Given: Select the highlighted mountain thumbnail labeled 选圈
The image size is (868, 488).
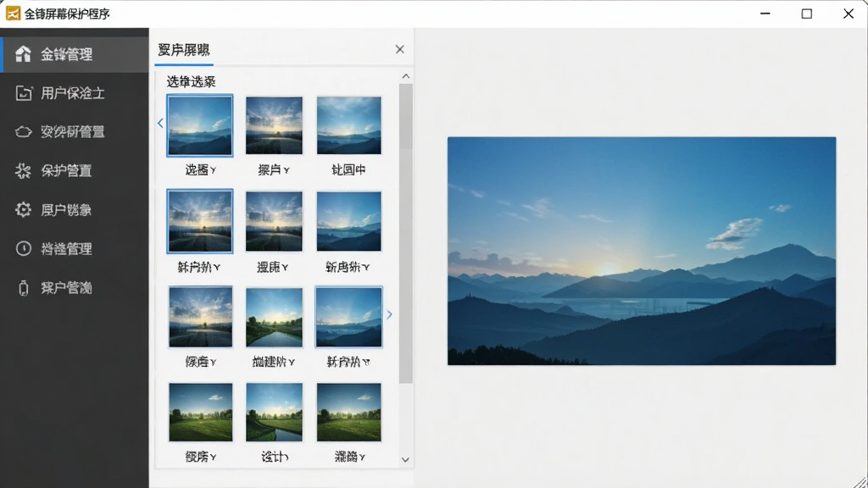Looking at the screenshot, I should tap(200, 125).
